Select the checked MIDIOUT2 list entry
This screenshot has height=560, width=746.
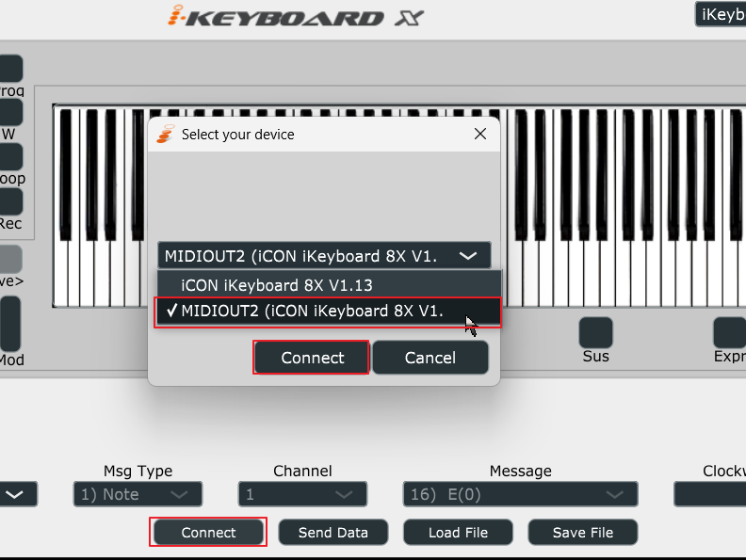pos(329,312)
